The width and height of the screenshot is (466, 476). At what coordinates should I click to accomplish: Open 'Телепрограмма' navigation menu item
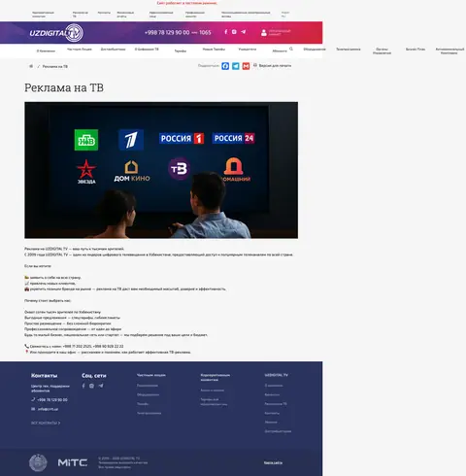pyautogui.click(x=349, y=50)
